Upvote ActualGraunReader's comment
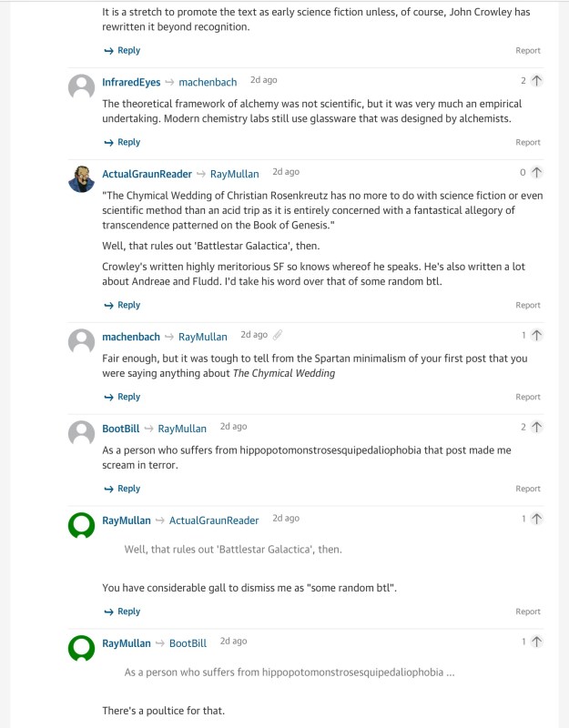569x728 pixels. coord(536,172)
